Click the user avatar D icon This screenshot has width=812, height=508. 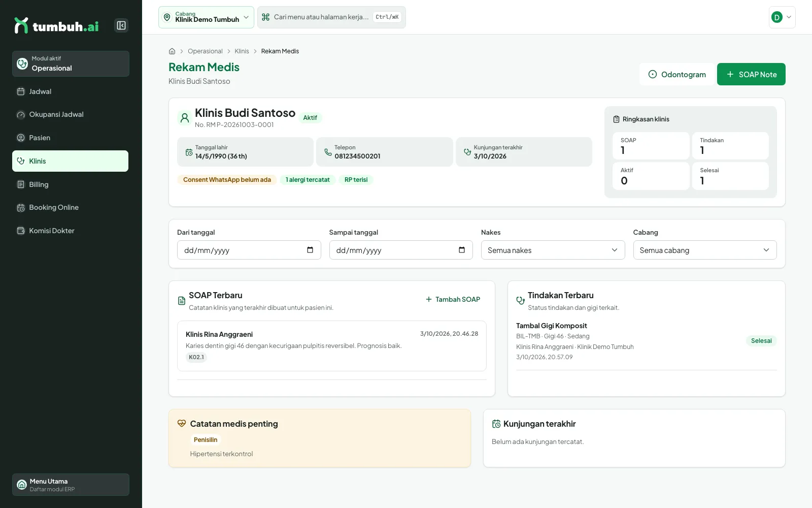coord(776,17)
